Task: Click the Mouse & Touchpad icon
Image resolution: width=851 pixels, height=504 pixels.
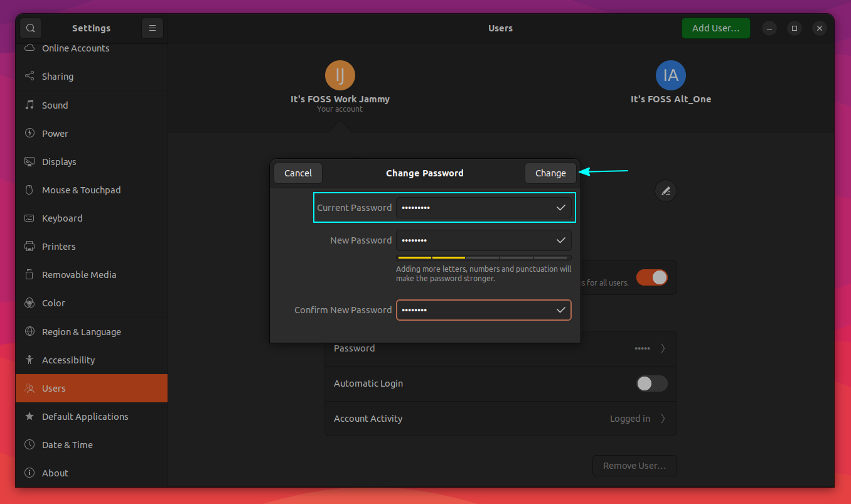Action: click(29, 190)
